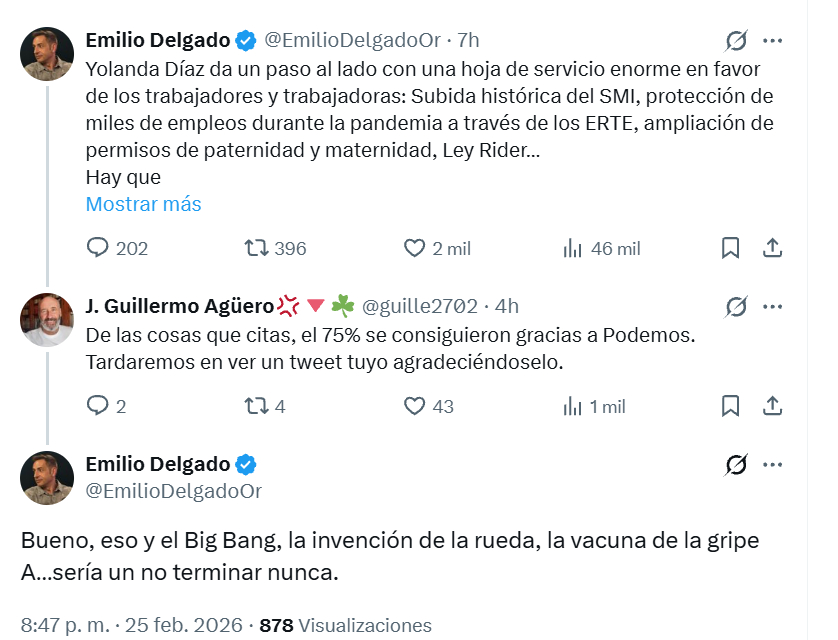The height and width of the screenshot is (640, 838).
Task: Retweet J. Guillermo Agüero's reply
Action: point(255,406)
